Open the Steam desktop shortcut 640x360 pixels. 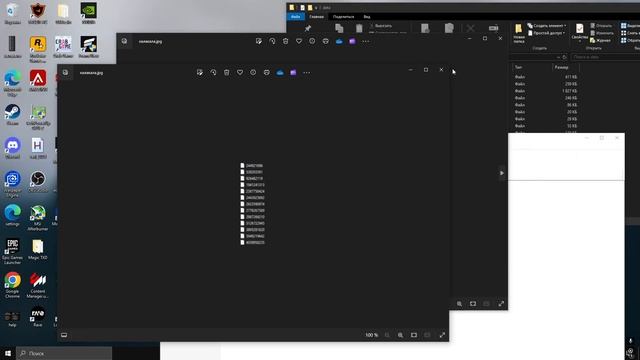(13, 115)
